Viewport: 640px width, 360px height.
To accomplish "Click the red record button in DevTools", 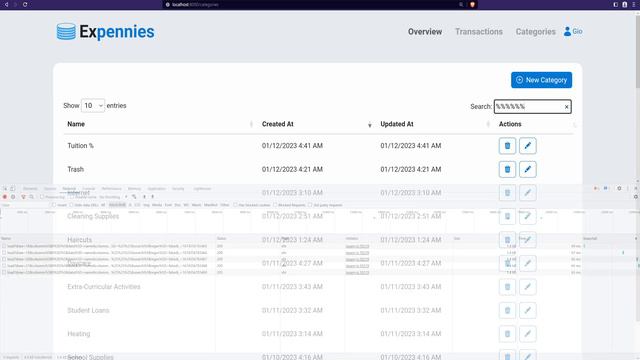I will [x=4, y=197].
